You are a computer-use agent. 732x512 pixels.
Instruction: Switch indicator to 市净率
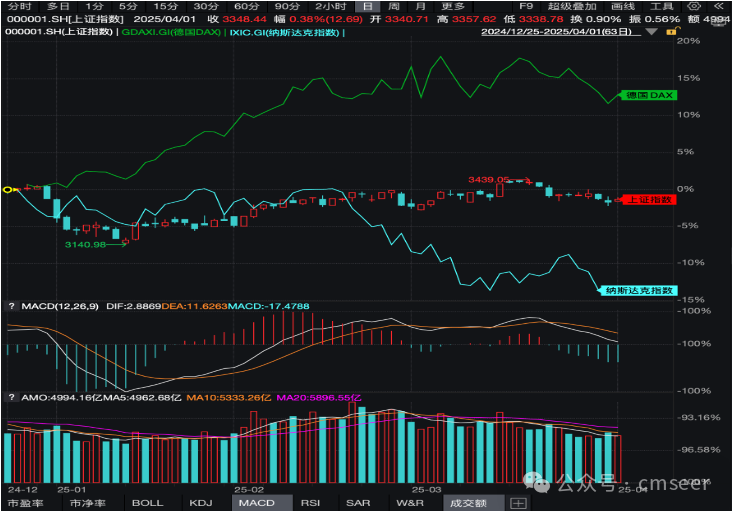(x=87, y=503)
